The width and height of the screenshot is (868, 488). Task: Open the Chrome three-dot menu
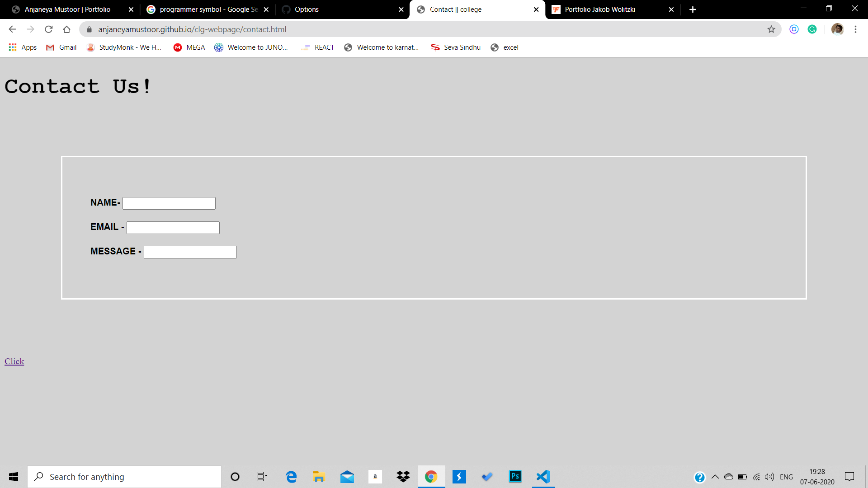point(855,29)
